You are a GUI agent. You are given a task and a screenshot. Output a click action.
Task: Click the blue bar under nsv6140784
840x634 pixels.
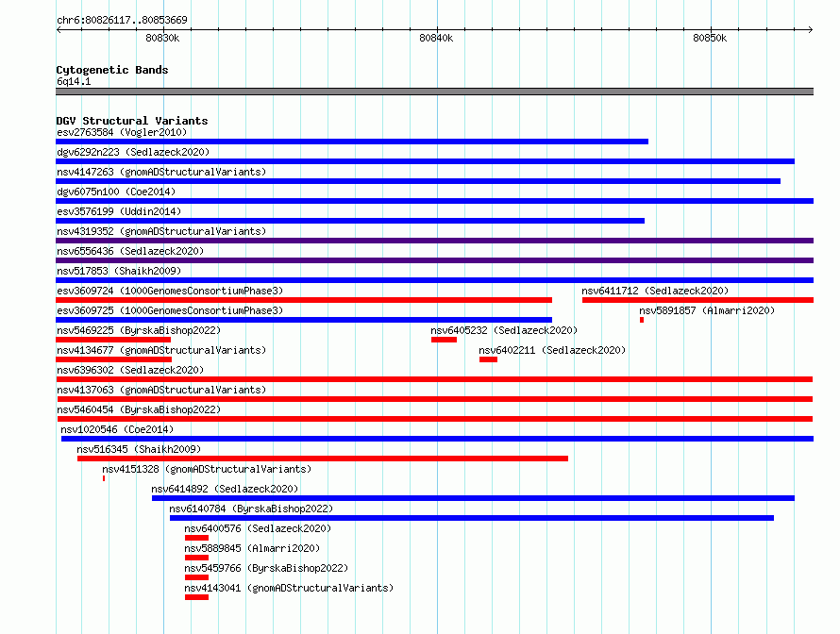472,518
